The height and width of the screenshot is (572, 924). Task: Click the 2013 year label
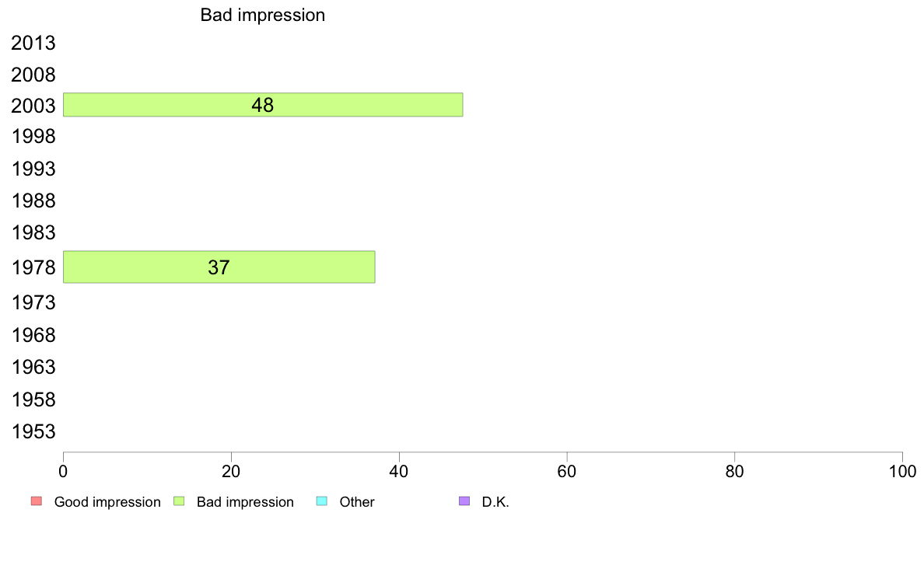(33, 44)
